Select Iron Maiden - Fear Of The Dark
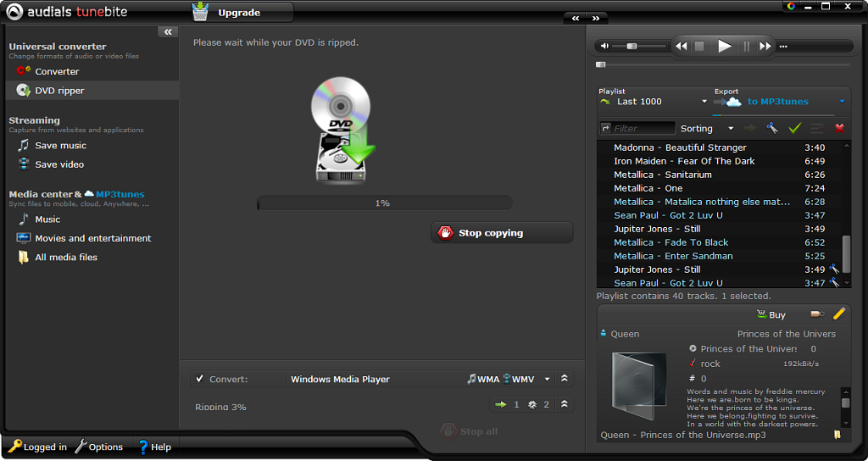This screenshot has width=868, height=461. [x=720, y=161]
